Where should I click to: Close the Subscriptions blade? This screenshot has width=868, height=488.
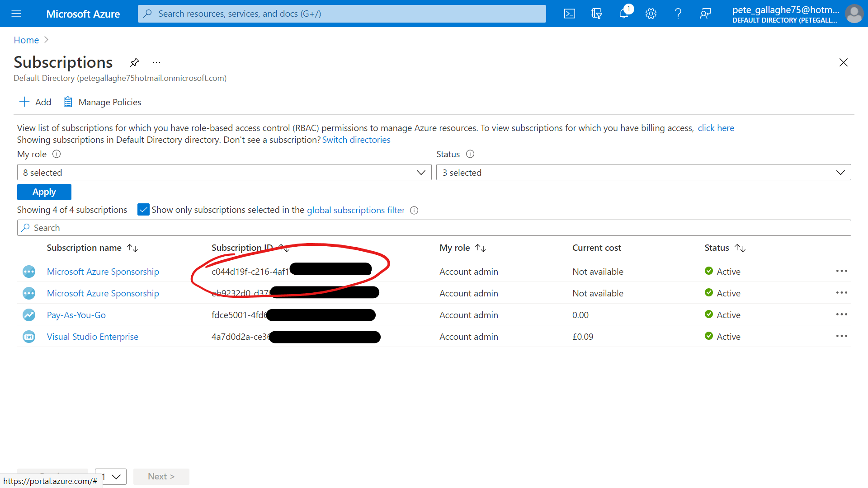pyautogui.click(x=844, y=62)
